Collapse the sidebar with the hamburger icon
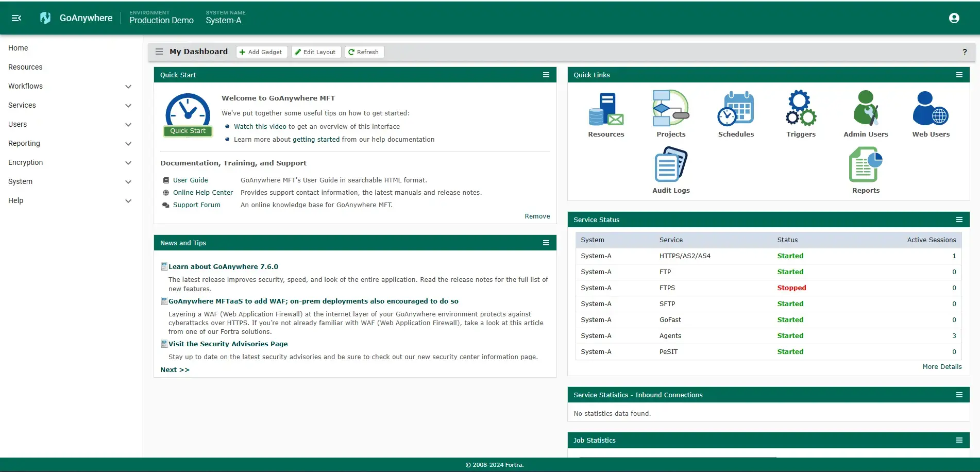The width and height of the screenshot is (980, 472). 16,18
